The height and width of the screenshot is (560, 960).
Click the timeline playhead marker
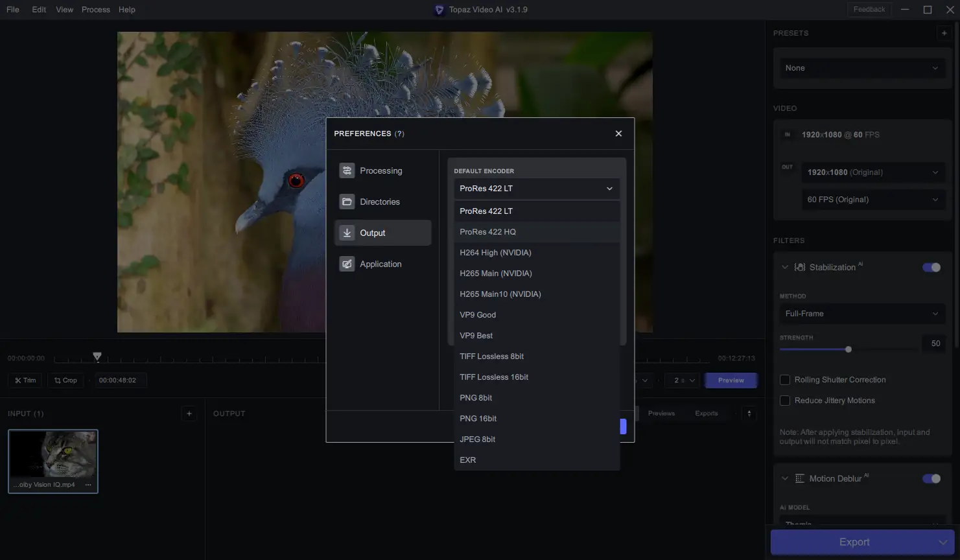pos(97,356)
